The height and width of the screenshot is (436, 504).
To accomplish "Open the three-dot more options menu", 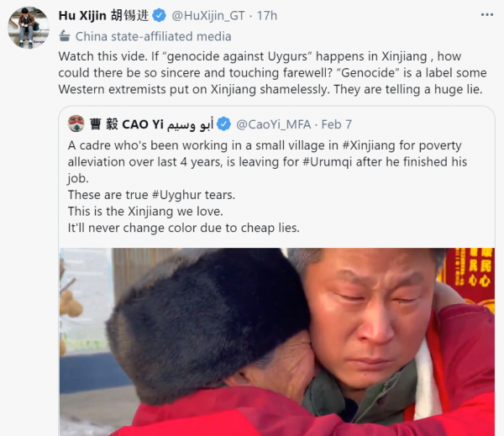I will tap(487, 15).
